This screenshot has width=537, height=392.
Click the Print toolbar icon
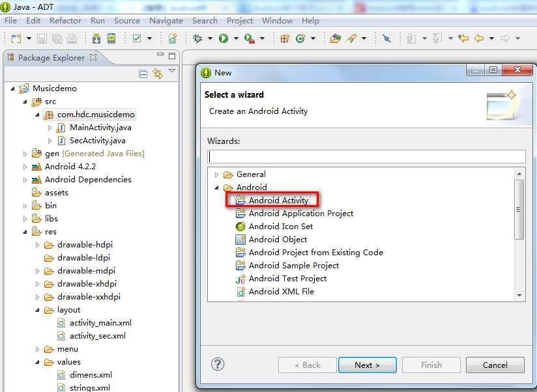(x=72, y=38)
